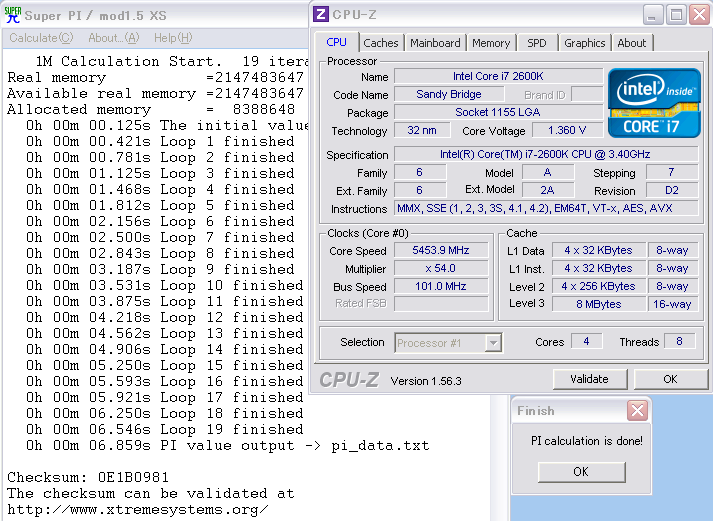This screenshot has height=521, width=713.
Task: Open the Calculate menu in Super PI
Action: 41,38
